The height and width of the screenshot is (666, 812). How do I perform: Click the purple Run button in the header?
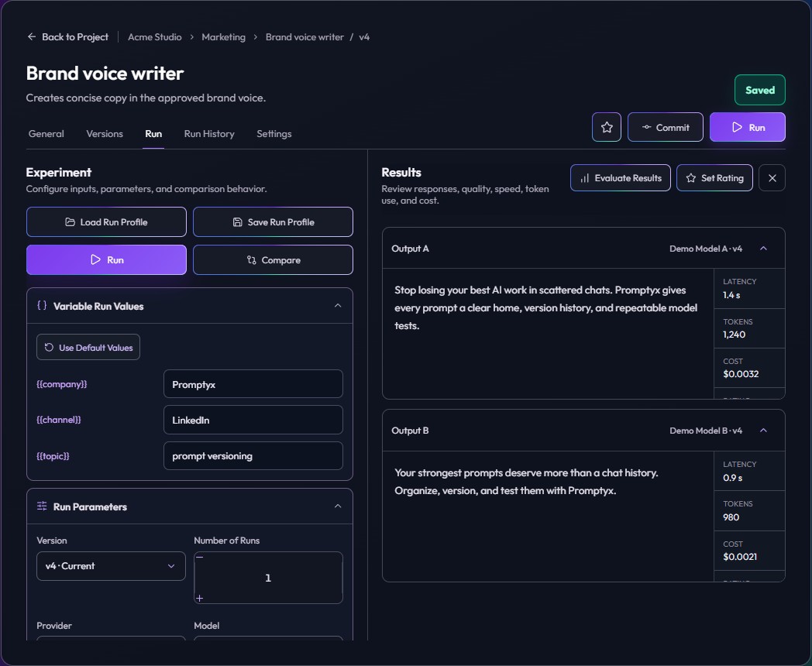pos(747,127)
